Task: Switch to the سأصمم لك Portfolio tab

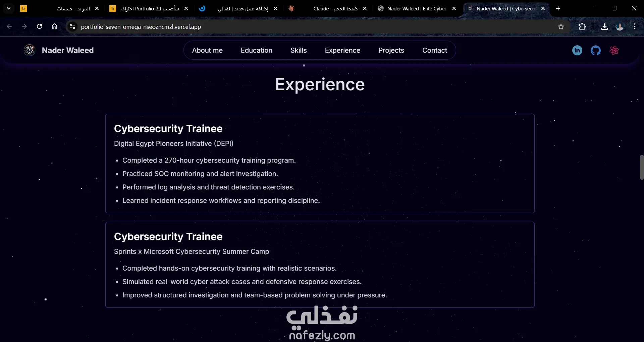Action: pyautogui.click(x=149, y=8)
